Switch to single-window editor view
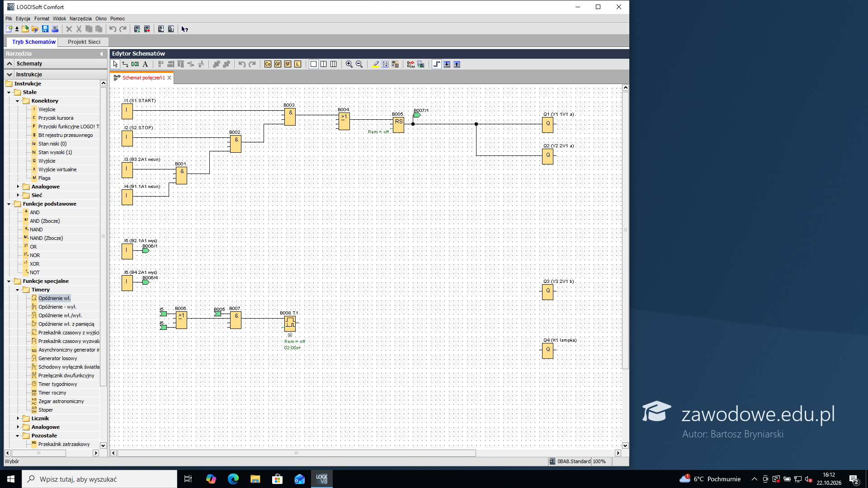The width and height of the screenshot is (868, 488). point(313,64)
